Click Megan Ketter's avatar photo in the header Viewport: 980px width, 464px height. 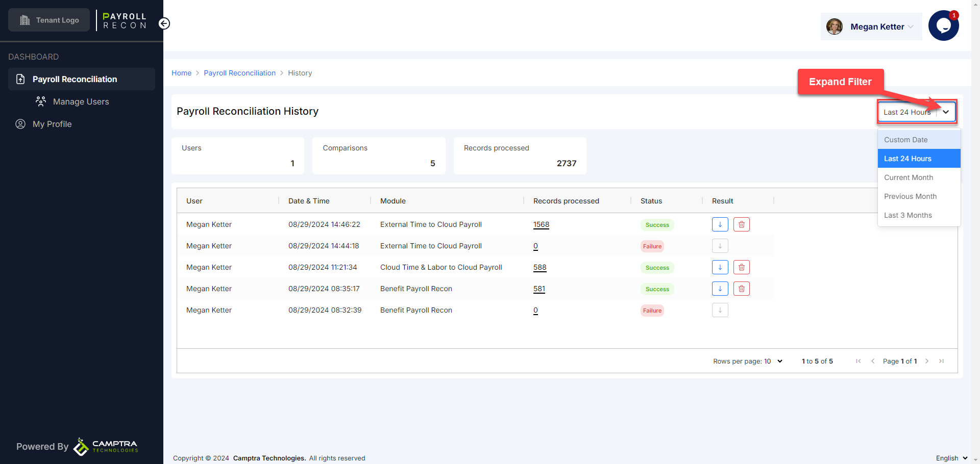click(x=835, y=27)
